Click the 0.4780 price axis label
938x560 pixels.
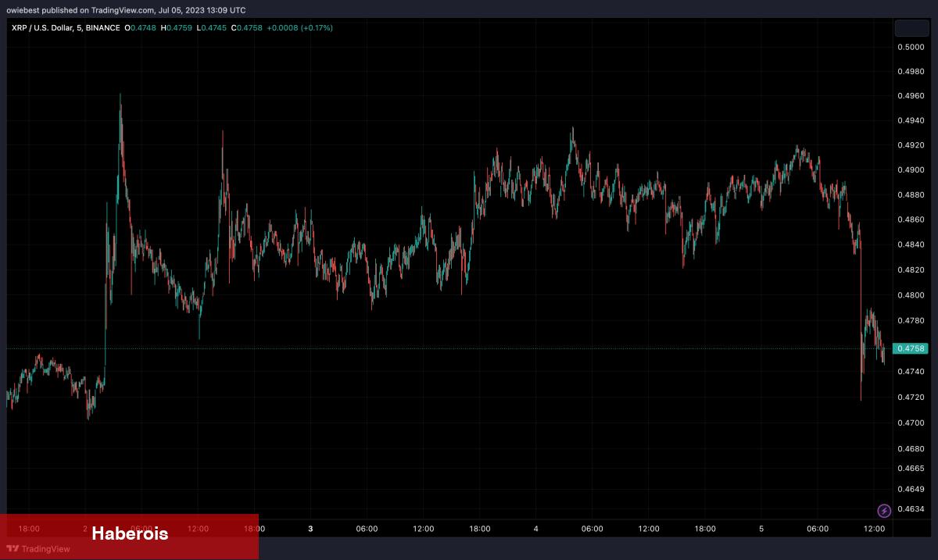click(x=911, y=320)
